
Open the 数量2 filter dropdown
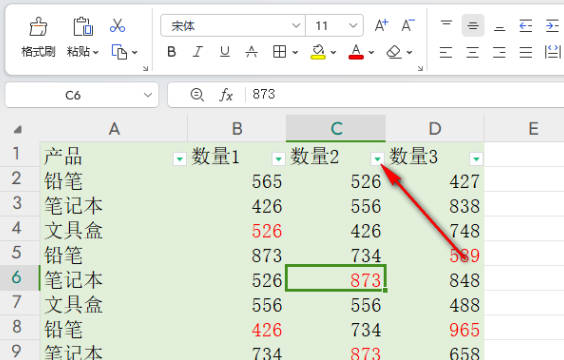coord(377,159)
